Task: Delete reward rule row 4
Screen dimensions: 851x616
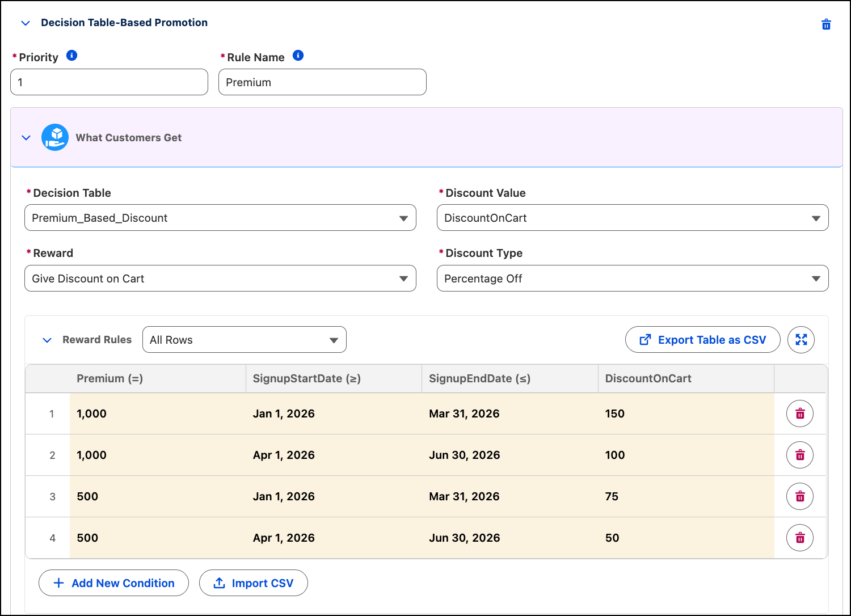Action: tap(800, 538)
